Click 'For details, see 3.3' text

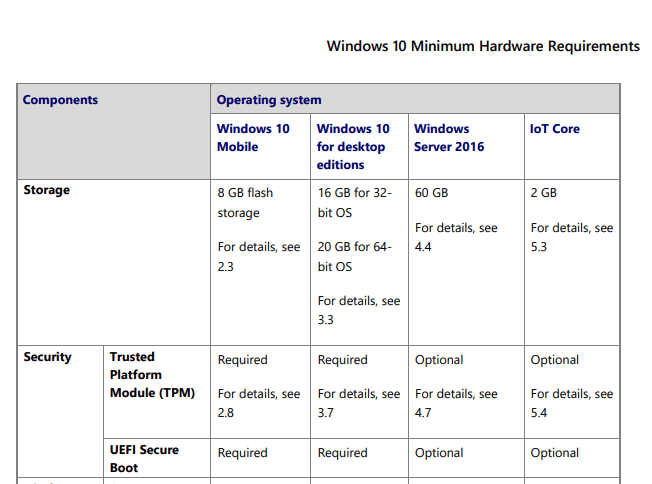[x=359, y=310]
